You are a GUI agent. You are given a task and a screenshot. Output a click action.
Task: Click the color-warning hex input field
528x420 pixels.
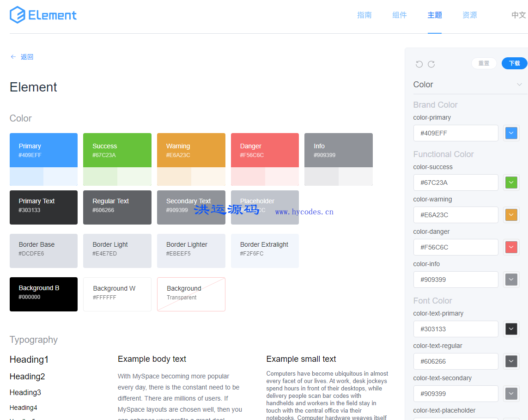(x=455, y=215)
